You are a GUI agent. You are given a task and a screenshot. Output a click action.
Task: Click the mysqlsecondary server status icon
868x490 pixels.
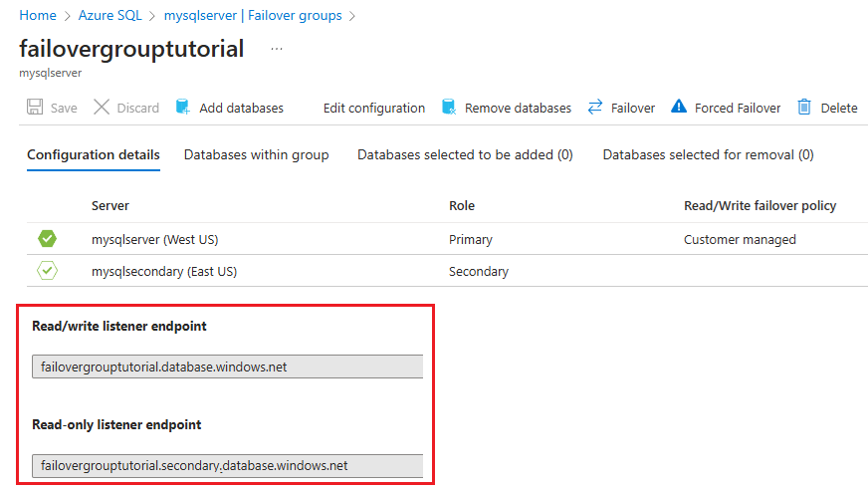48,271
